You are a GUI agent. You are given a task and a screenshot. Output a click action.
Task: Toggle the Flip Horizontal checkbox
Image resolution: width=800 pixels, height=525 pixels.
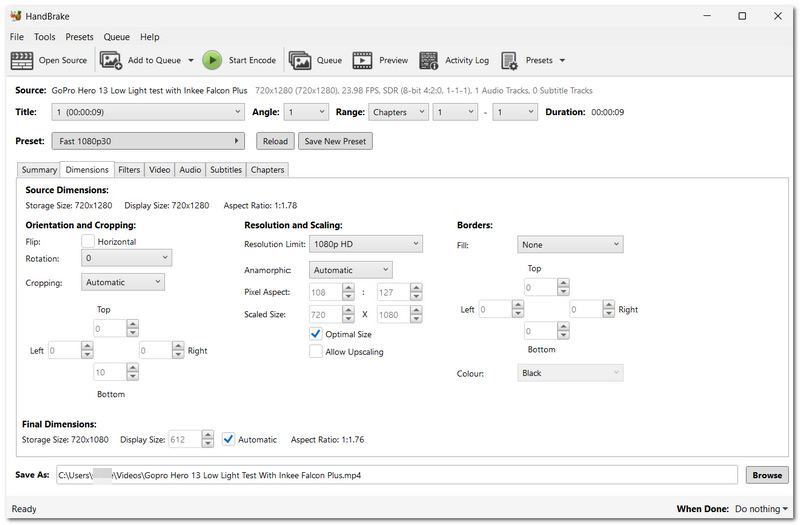(x=88, y=241)
